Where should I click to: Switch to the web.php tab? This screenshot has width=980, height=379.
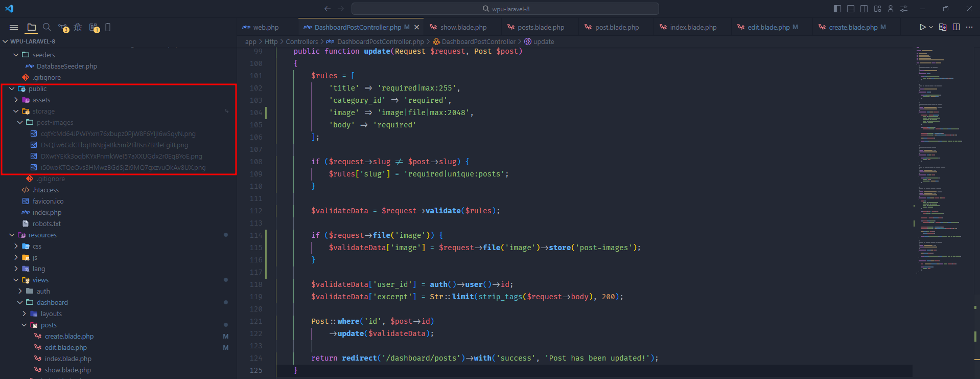pos(266,28)
